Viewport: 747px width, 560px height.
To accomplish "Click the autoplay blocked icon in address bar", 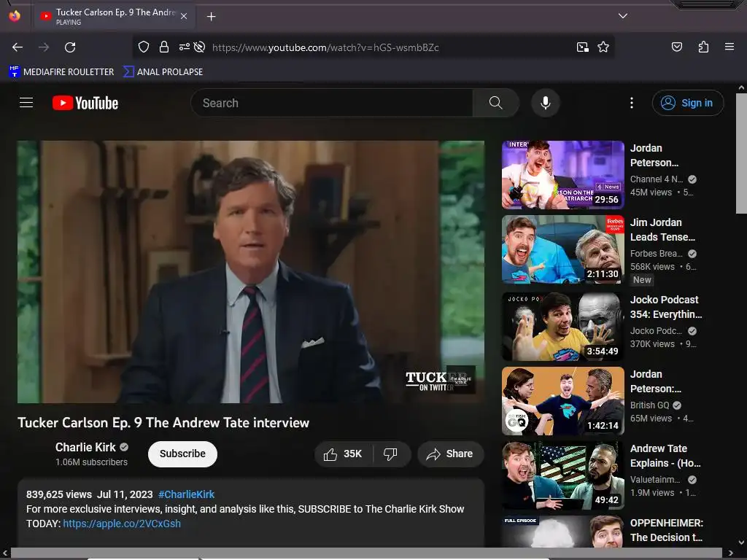I will coord(200,47).
